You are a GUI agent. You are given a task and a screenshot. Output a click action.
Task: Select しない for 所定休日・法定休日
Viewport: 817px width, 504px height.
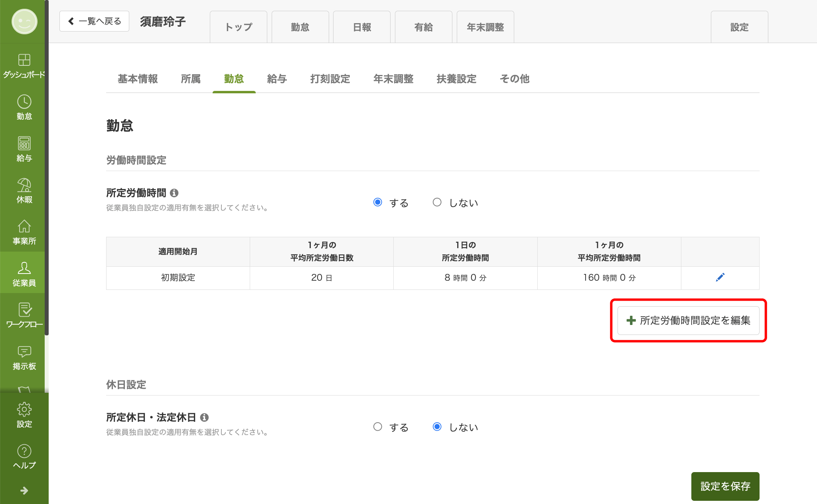pyautogui.click(x=437, y=427)
